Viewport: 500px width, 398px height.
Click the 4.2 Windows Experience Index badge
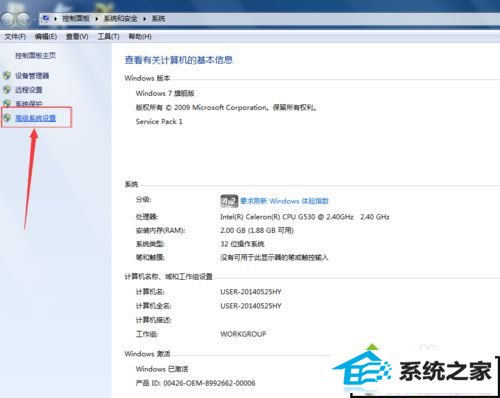pos(229,201)
